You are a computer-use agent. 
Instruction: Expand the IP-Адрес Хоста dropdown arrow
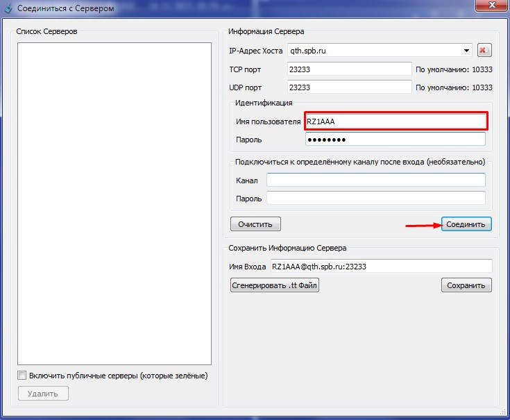[x=466, y=51]
